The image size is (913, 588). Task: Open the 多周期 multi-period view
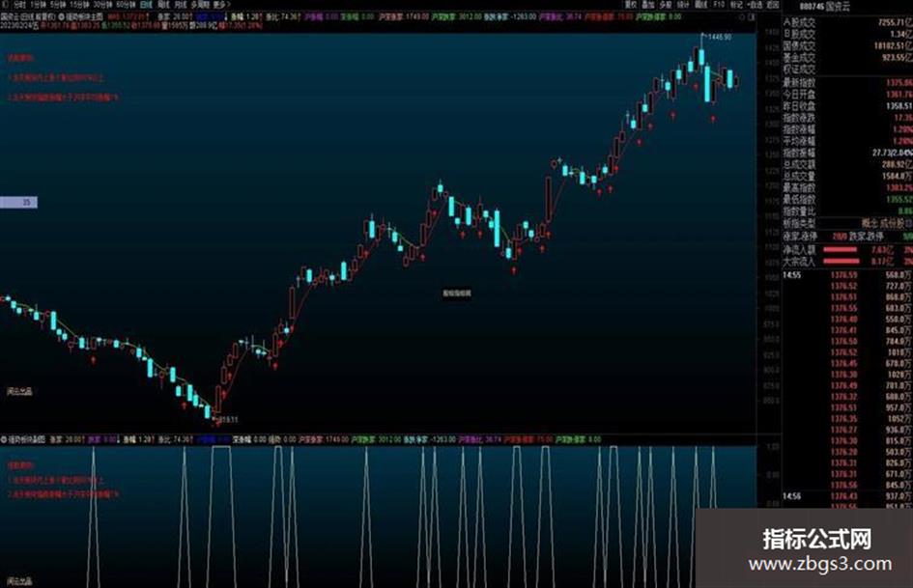click(x=200, y=5)
